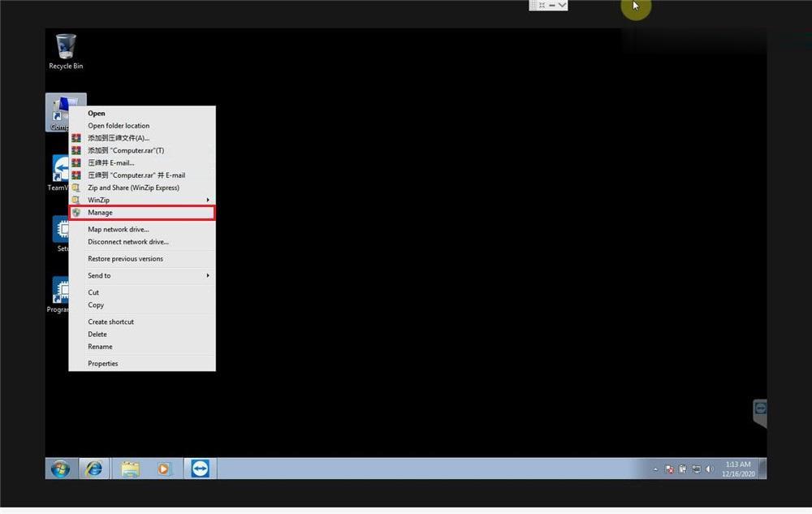Viewport: 812px width, 514px height.
Task: Open Properties from the context menu
Action: [x=142, y=364]
